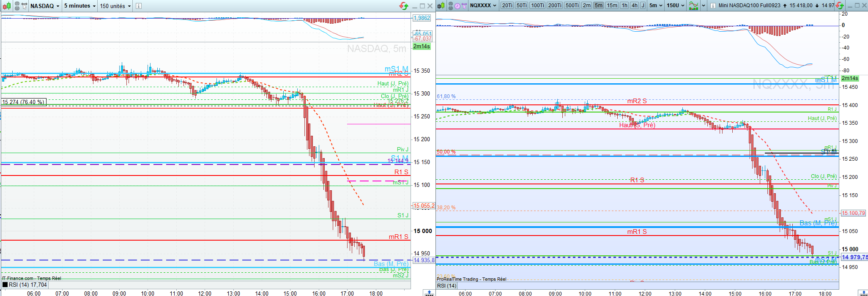Image resolution: width=868 pixels, height=296 pixels.
Task: Toggle the chain link icon on NASDAQ chart
Action: 17,6
